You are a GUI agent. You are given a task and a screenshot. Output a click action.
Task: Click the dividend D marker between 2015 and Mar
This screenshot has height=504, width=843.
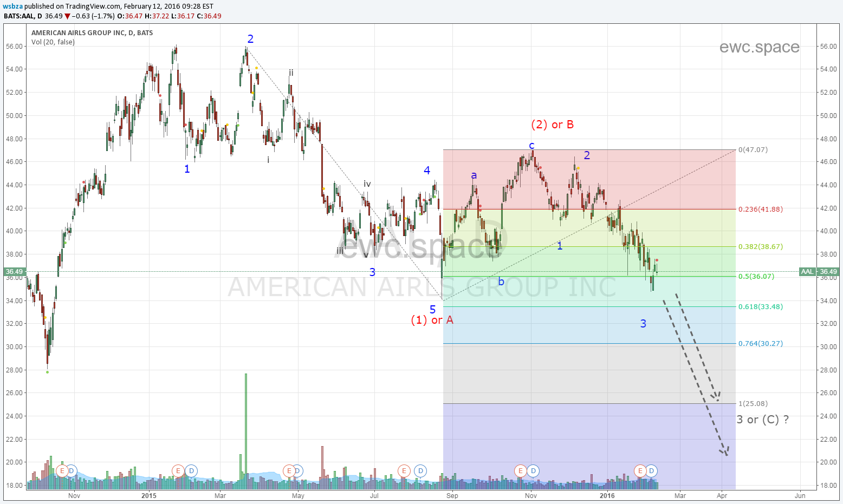(x=191, y=471)
